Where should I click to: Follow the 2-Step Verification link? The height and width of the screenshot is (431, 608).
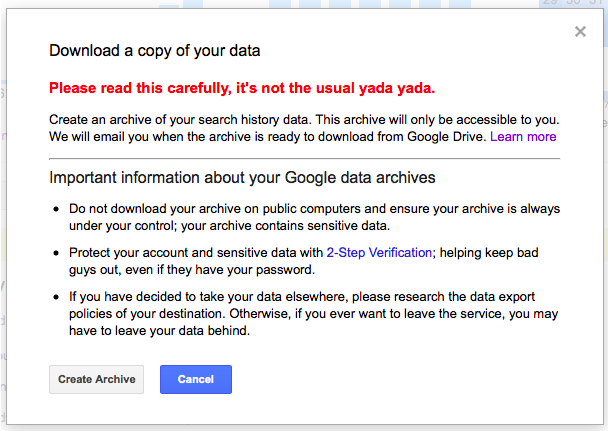pyautogui.click(x=380, y=253)
